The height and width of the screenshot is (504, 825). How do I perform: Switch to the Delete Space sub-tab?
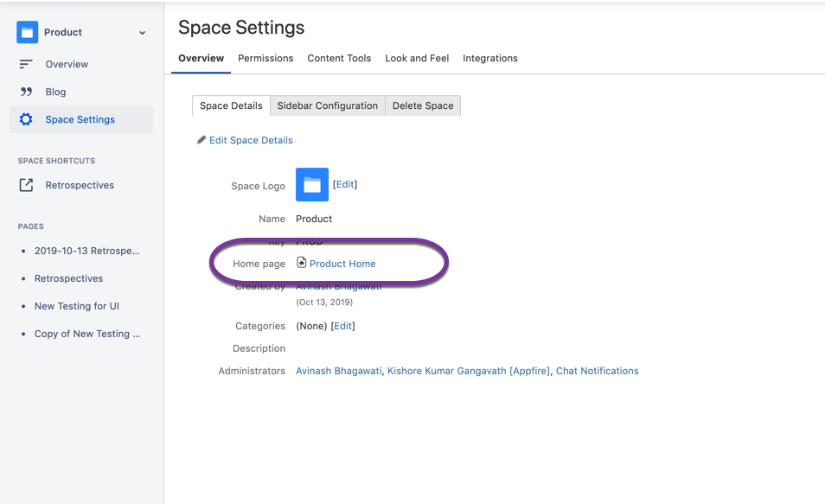[x=423, y=105]
